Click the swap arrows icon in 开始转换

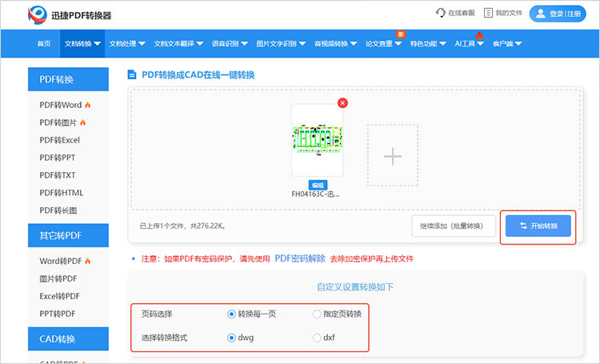point(523,226)
